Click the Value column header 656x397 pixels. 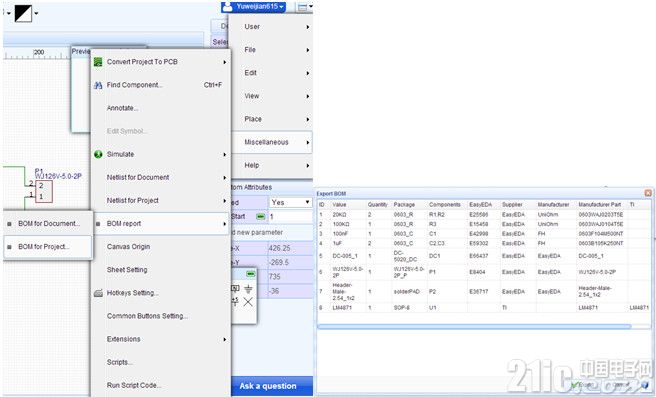coord(339,205)
